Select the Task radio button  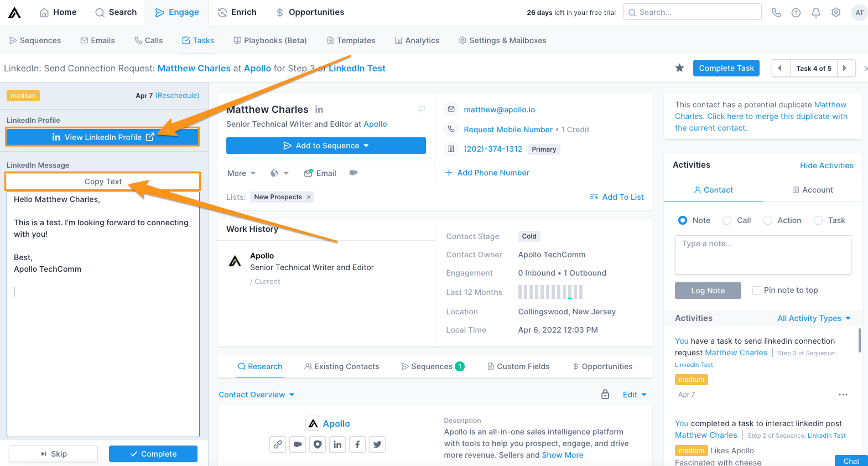[818, 220]
